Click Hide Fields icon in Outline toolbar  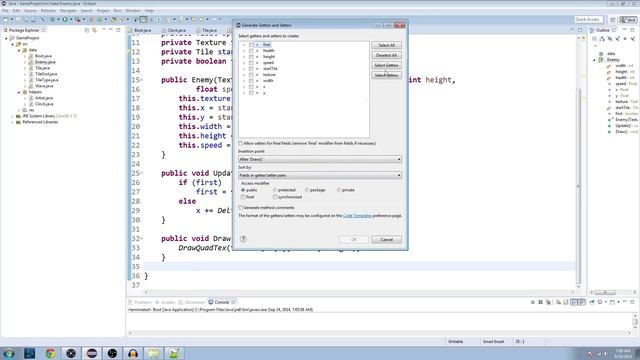[610, 39]
